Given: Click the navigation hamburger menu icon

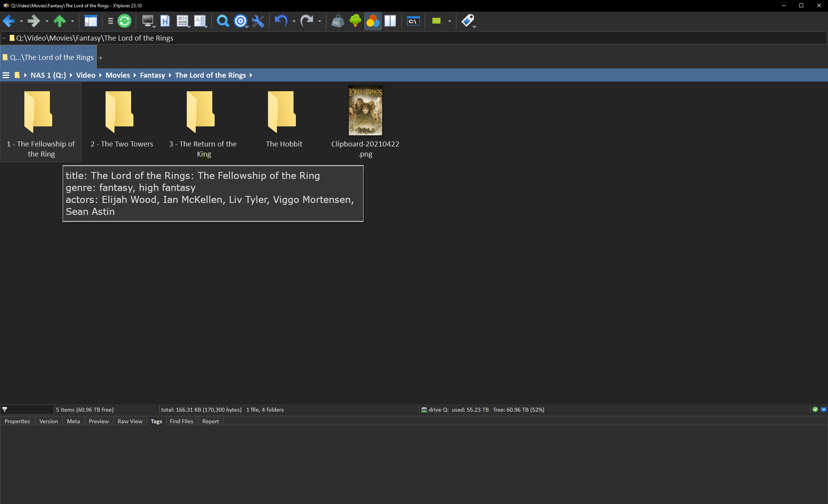Looking at the screenshot, I should (6, 75).
